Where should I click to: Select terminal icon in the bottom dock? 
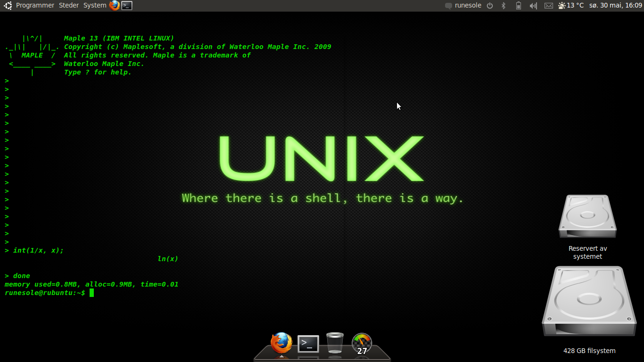pyautogui.click(x=308, y=344)
